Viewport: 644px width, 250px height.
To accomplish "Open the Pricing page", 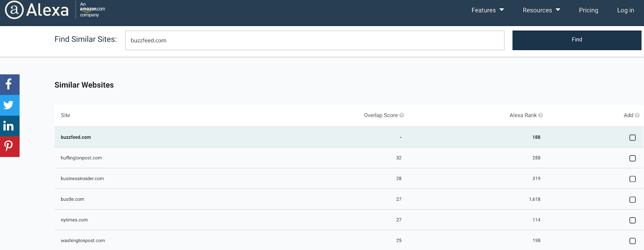I will pyautogui.click(x=588, y=10).
